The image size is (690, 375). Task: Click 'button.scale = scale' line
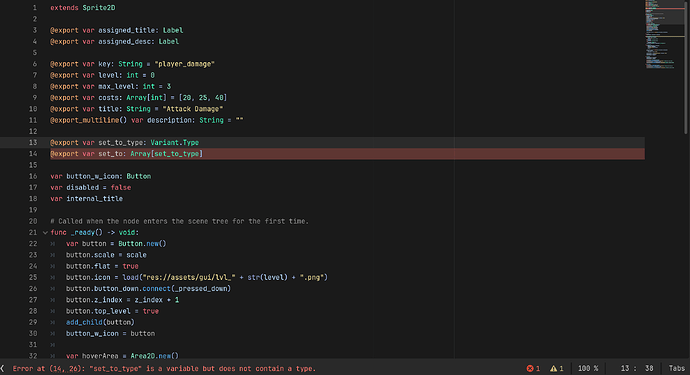pyautogui.click(x=106, y=255)
